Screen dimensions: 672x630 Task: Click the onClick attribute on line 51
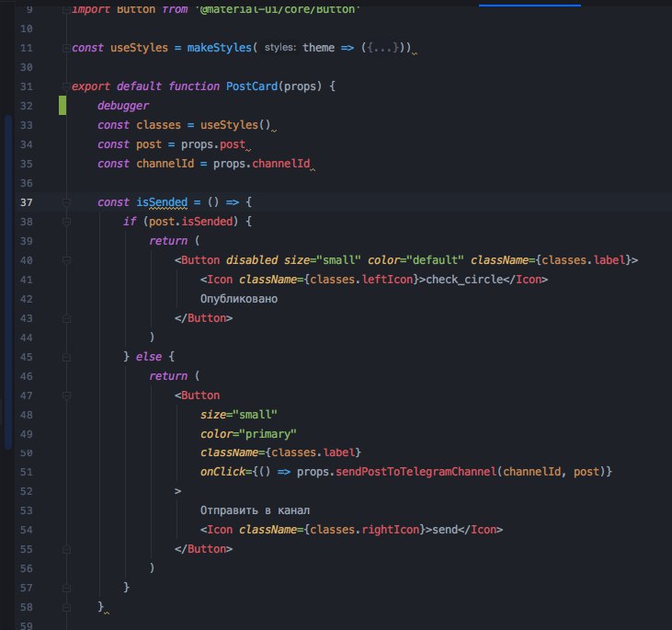(222, 472)
